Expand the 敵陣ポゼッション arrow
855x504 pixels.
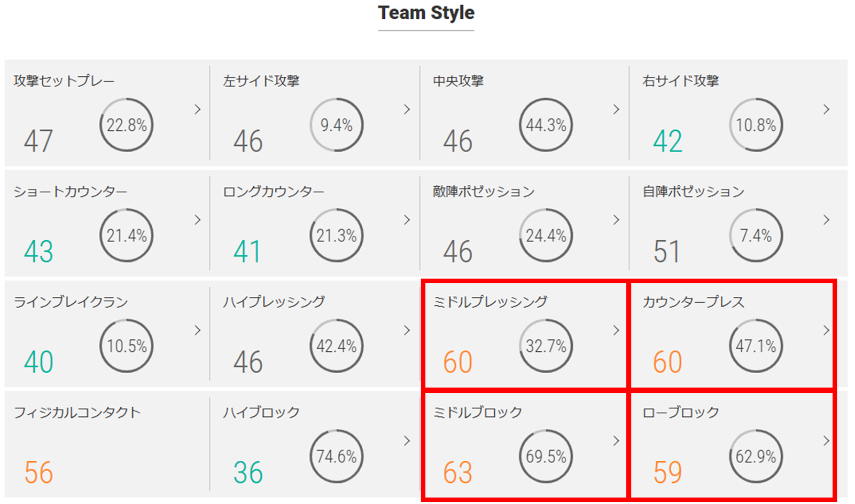click(x=617, y=220)
